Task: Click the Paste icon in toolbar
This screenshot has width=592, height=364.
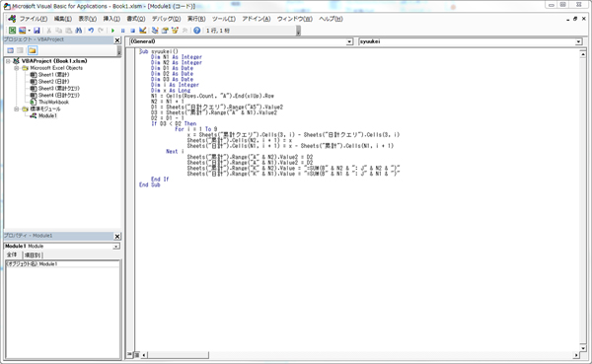Action: click(68, 31)
